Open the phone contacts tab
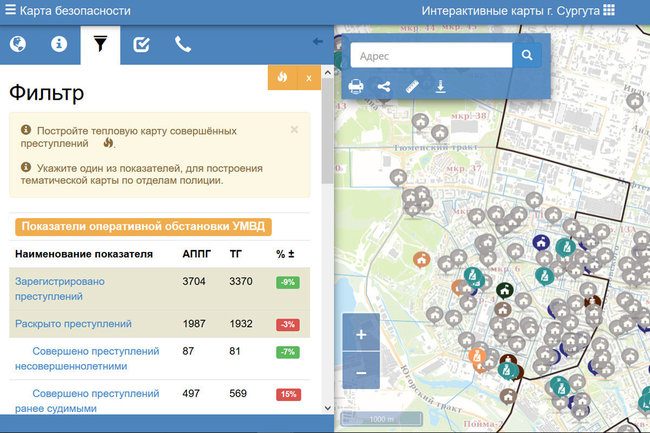The width and height of the screenshot is (650, 433). [x=182, y=44]
